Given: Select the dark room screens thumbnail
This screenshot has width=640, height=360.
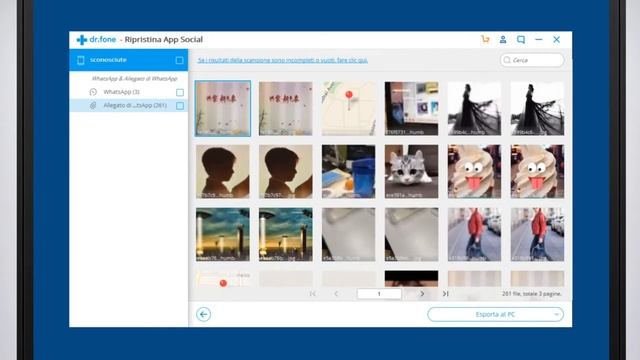Looking at the screenshot, I should point(411,108).
